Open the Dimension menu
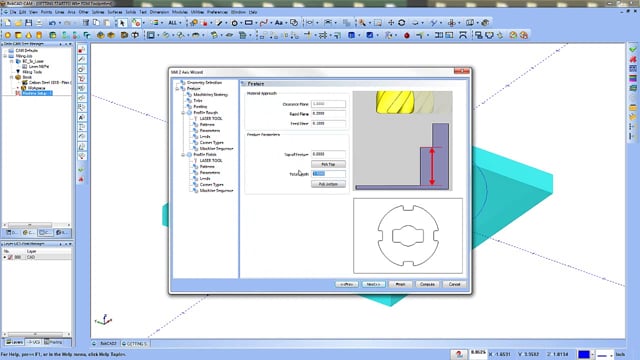 pyautogui.click(x=159, y=12)
